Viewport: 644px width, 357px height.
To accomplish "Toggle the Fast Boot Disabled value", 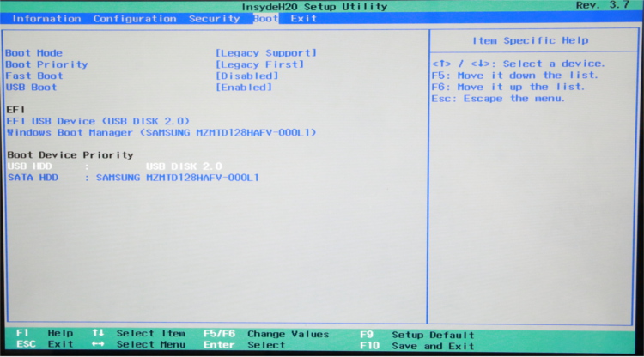I will click(x=246, y=76).
